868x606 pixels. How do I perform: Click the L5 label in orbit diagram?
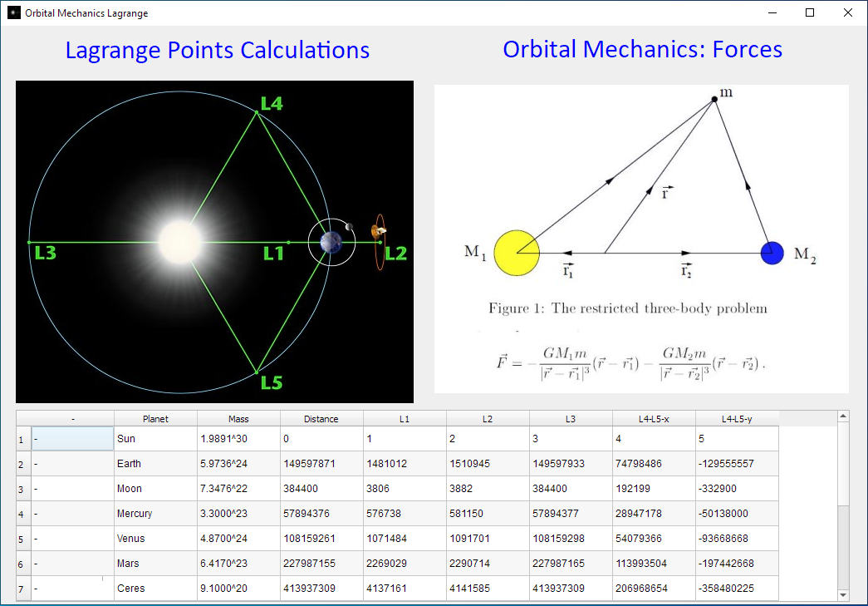[272, 382]
